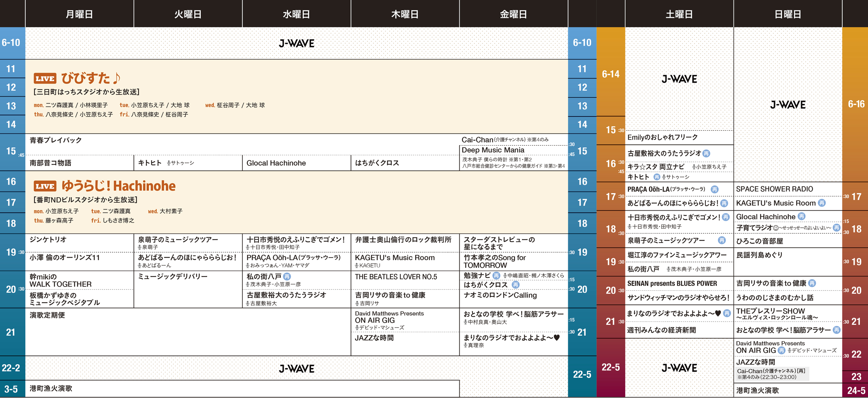Click the 6-10 time label at left

[x=11, y=43]
